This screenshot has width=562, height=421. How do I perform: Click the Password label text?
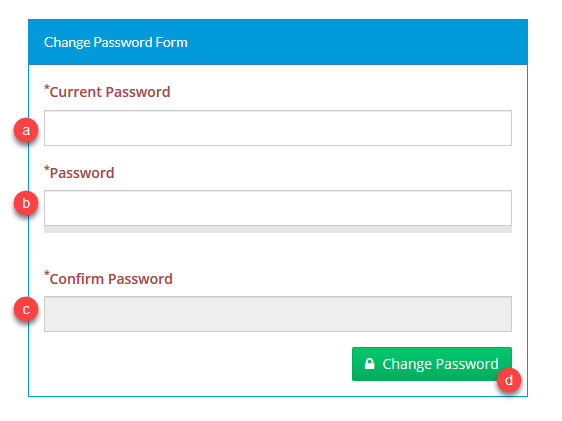point(82,173)
